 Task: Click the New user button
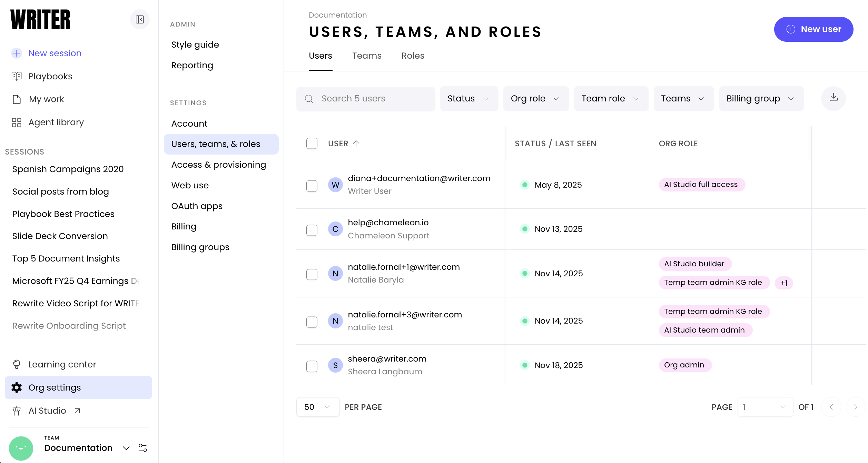tap(813, 29)
